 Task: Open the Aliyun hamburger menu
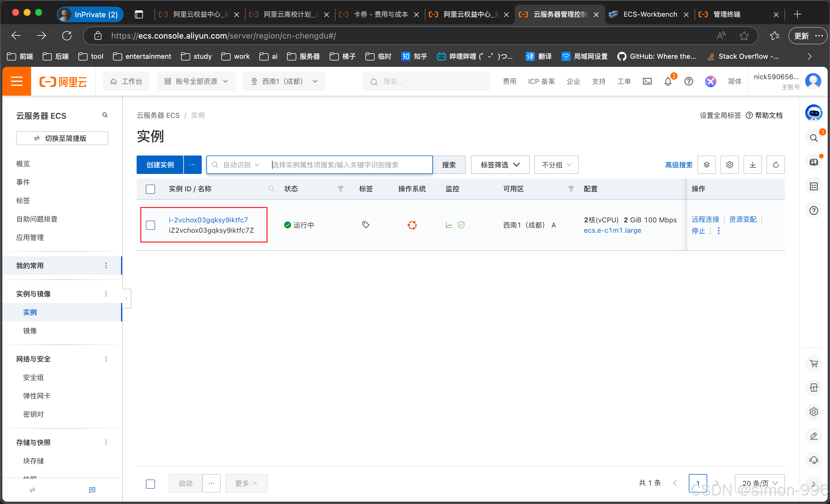[16, 81]
